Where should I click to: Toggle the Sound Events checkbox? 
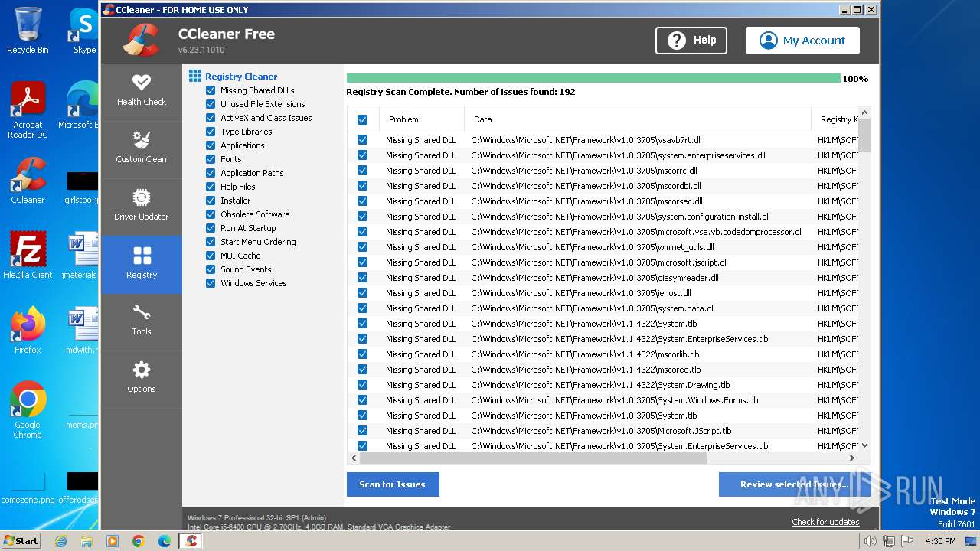(211, 269)
